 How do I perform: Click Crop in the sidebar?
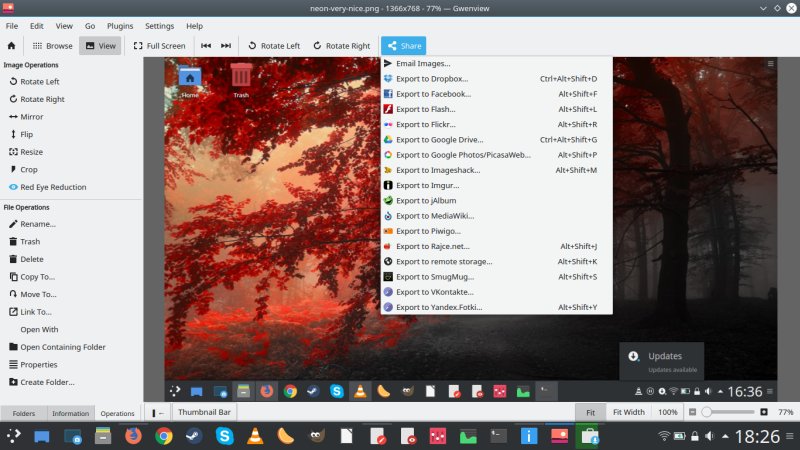click(23, 169)
